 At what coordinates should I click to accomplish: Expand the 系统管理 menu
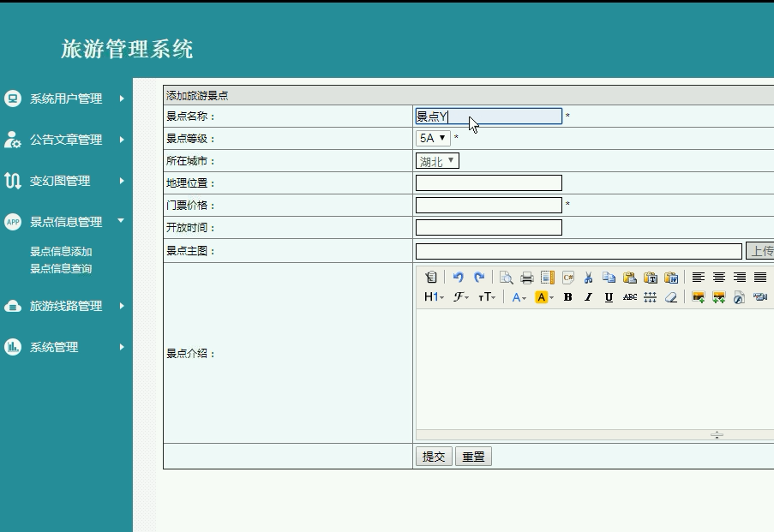tap(66, 347)
